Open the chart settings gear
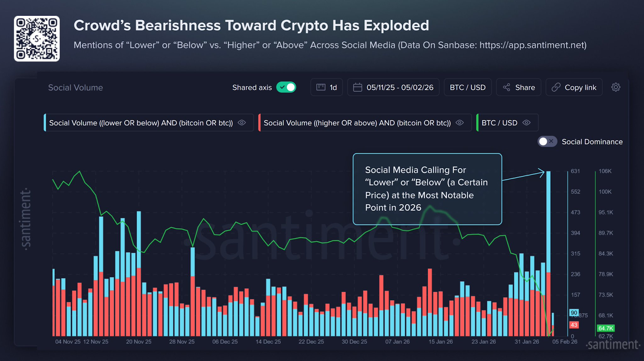Screen dimensions: 644x361 pyautogui.click(x=615, y=87)
